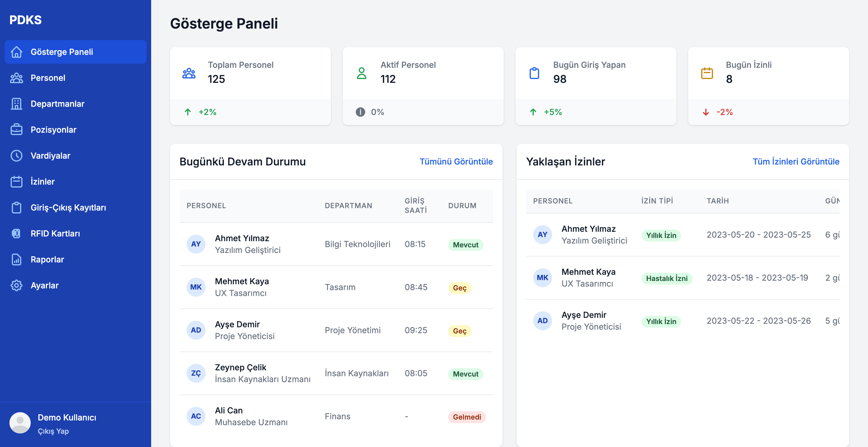This screenshot has height=447, width=868.
Task: Open Tümünü Görüntüle link
Action: pyautogui.click(x=456, y=162)
